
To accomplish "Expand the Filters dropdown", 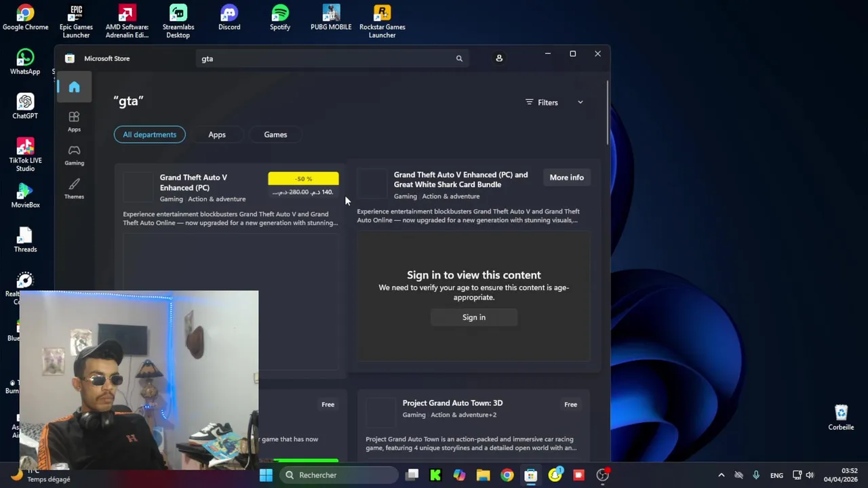I will [x=554, y=102].
